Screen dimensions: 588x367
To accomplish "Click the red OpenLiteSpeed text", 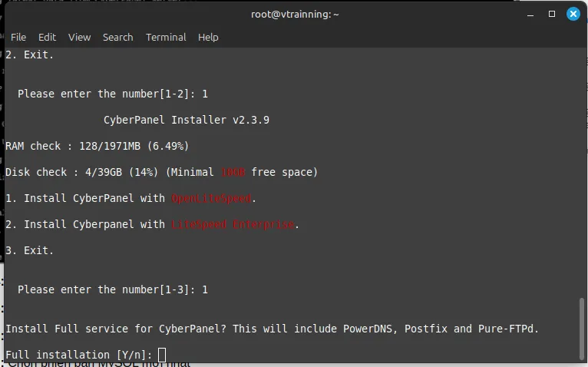I will (x=212, y=198).
